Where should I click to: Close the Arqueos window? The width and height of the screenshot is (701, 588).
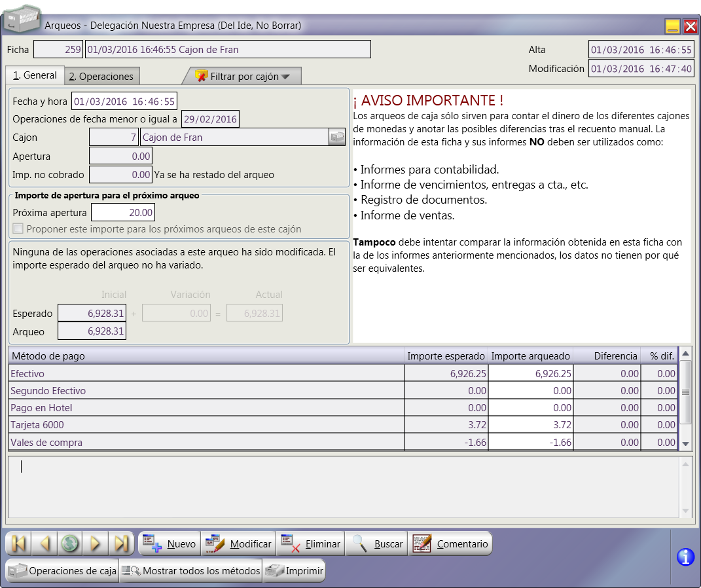click(x=691, y=26)
